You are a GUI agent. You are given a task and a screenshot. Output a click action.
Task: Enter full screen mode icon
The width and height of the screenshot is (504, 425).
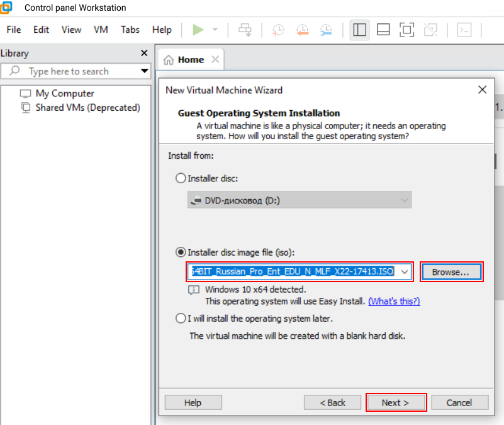pyautogui.click(x=407, y=30)
